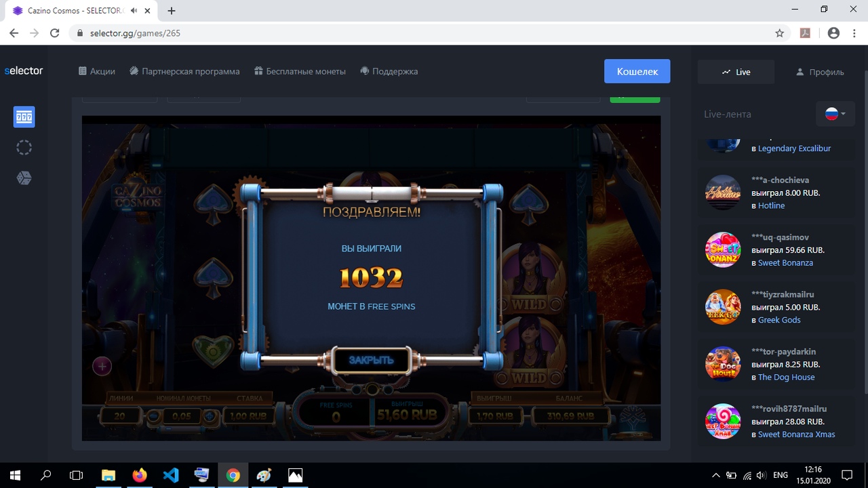Open the Chrome three-dot menu
This screenshot has height=488, width=868.
coord(854,33)
